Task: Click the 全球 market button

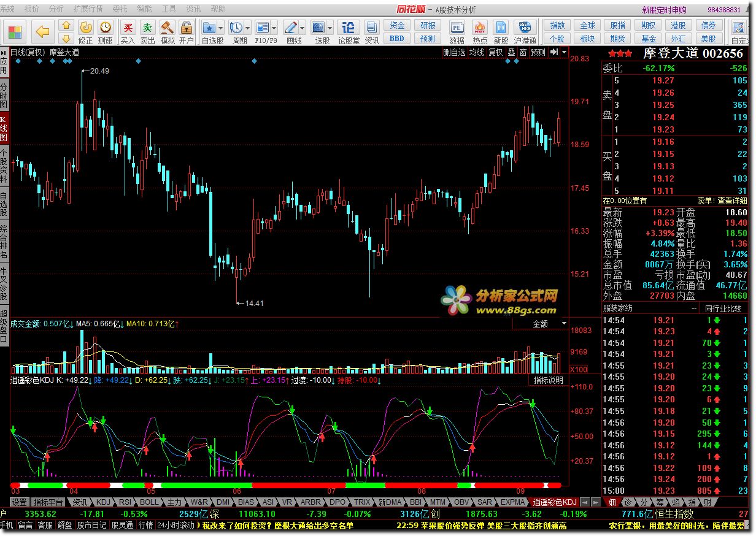Action: [587, 25]
